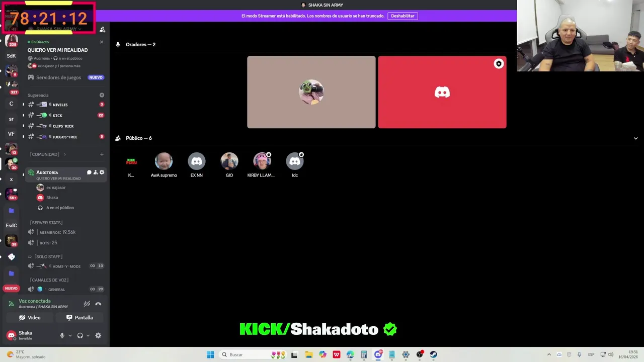
Task: Open Servidores de juegos entry
Action: point(65,77)
